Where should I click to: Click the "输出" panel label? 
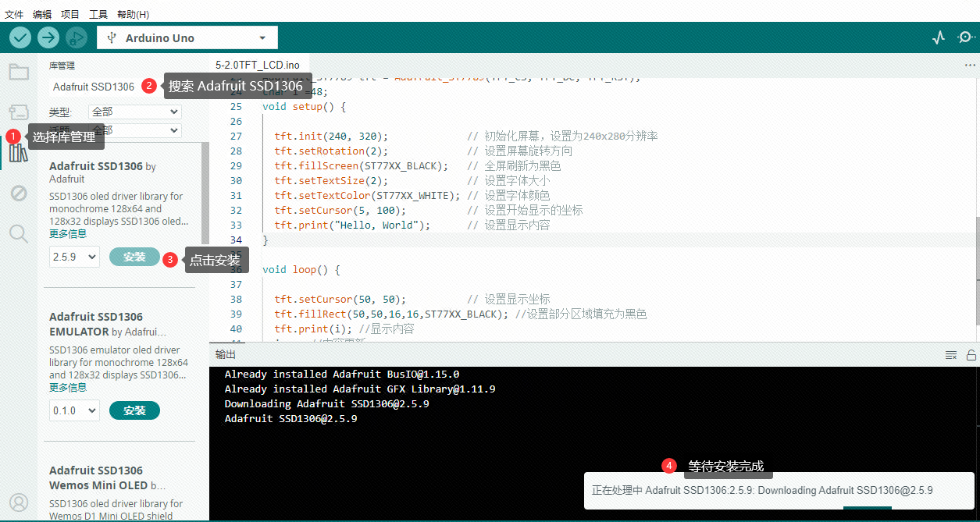point(226,355)
